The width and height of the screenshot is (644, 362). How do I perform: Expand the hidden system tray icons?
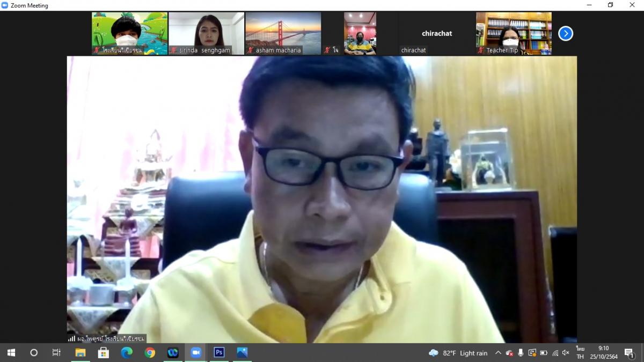pyautogui.click(x=498, y=353)
